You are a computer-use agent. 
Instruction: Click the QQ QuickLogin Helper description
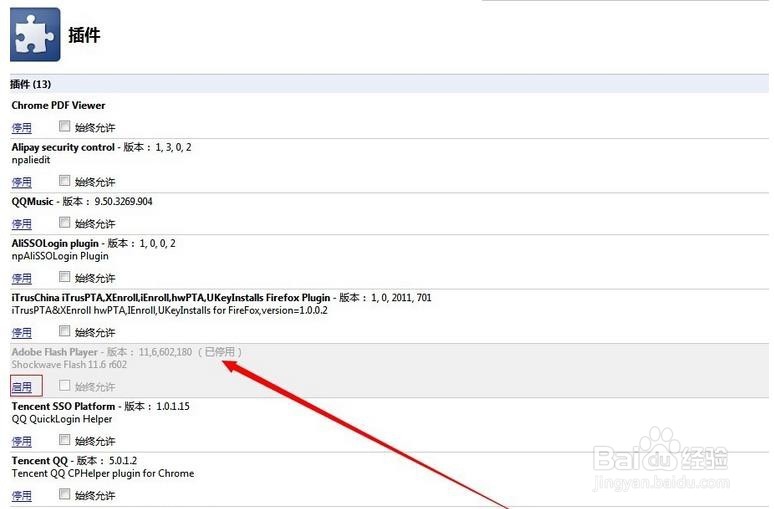coord(62,419)
